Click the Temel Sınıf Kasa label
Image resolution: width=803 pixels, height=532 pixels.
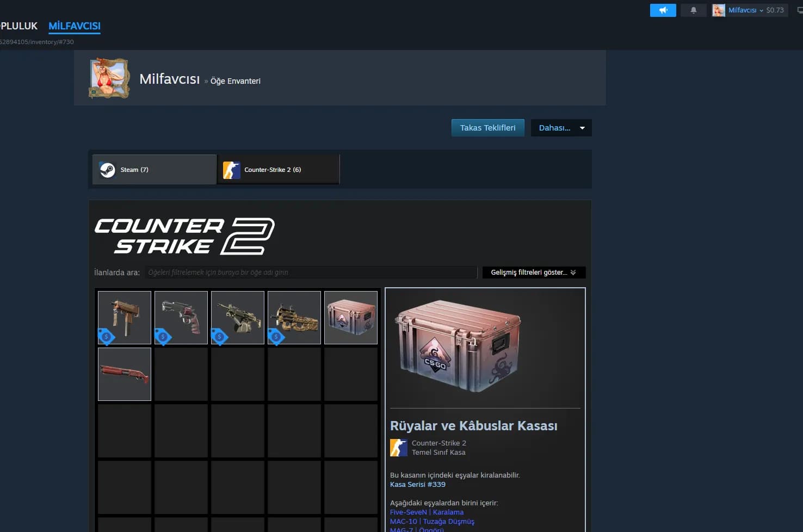[x=438, y=453]
